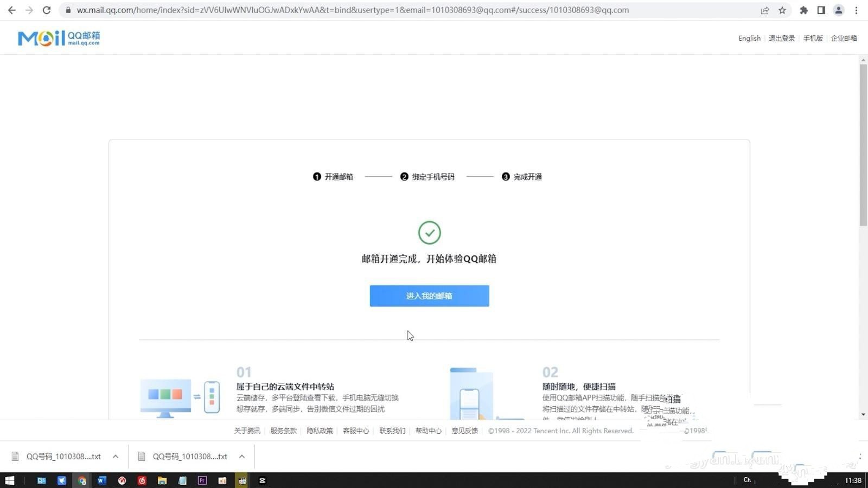Open the 客服中心 footer link
The height and width of the screenshot is (488, 868).
(x=356, y=431)
